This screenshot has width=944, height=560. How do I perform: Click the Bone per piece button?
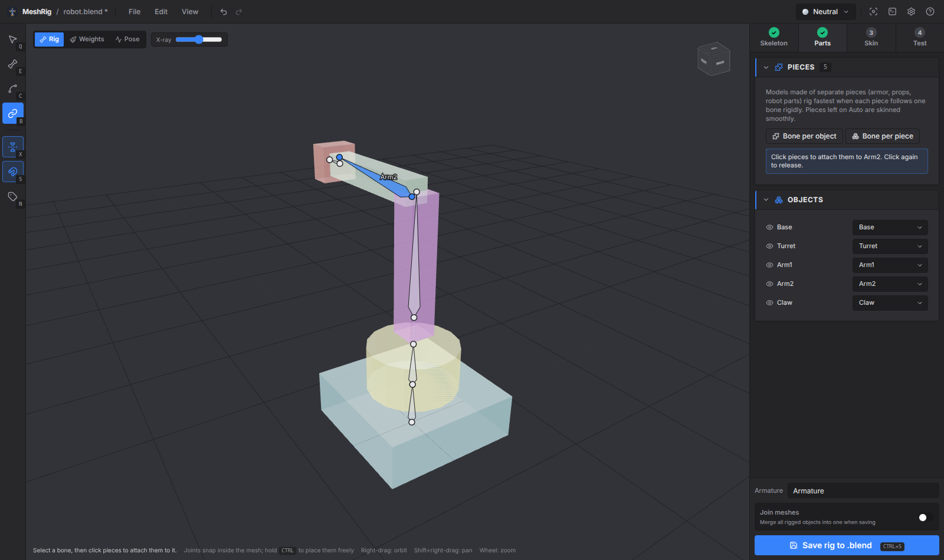tap(883, 136)
